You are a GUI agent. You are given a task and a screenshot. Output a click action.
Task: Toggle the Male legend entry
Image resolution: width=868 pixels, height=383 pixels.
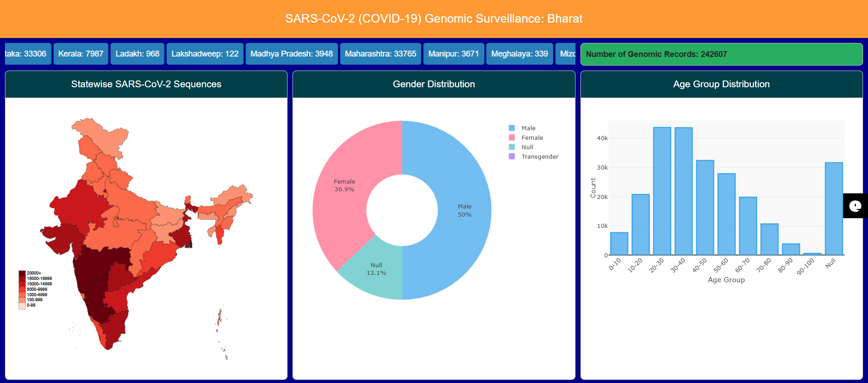click(528, 128)
